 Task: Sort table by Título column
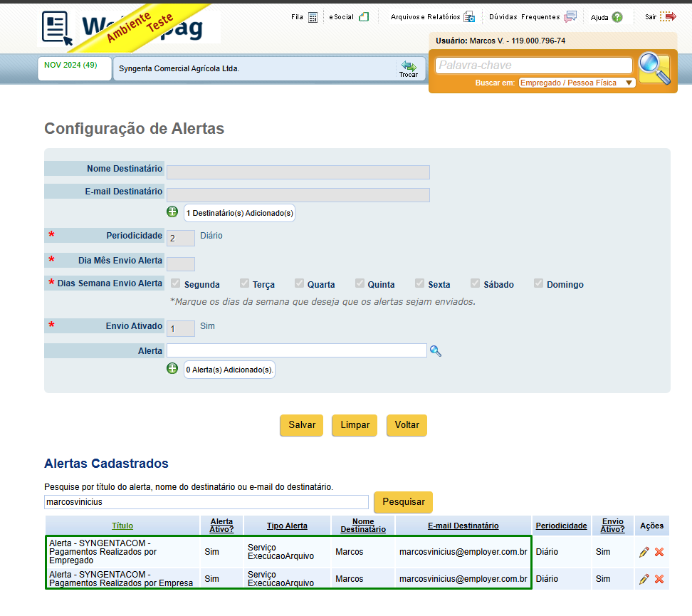click(x=122, y=526)
